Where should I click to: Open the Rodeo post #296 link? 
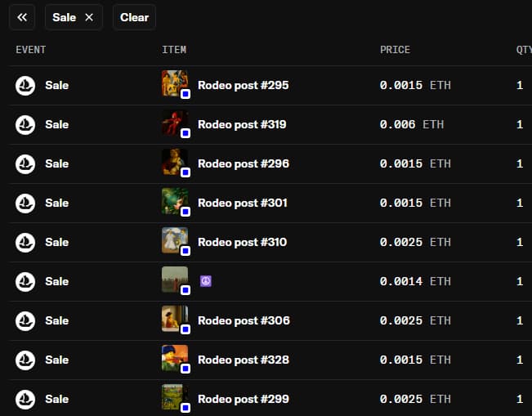point(243,163)
